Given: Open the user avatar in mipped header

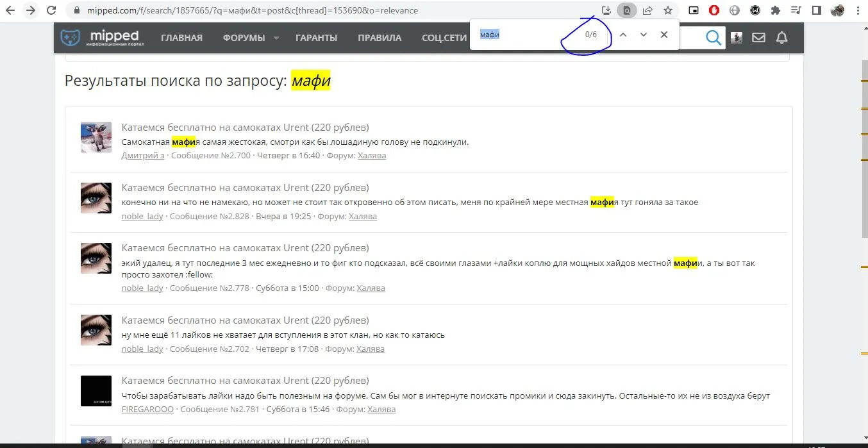Looking at the screenshot, I should (x=737, y=38).
